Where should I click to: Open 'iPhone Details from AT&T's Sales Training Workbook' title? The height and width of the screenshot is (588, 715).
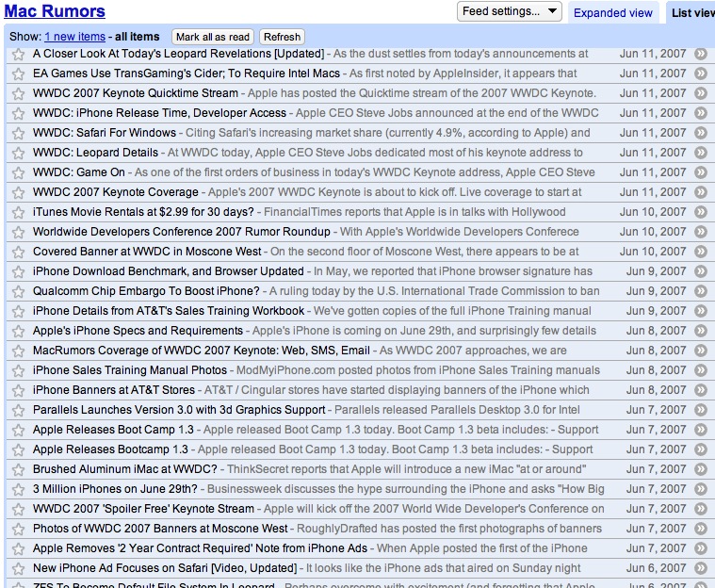click(169, 311)
